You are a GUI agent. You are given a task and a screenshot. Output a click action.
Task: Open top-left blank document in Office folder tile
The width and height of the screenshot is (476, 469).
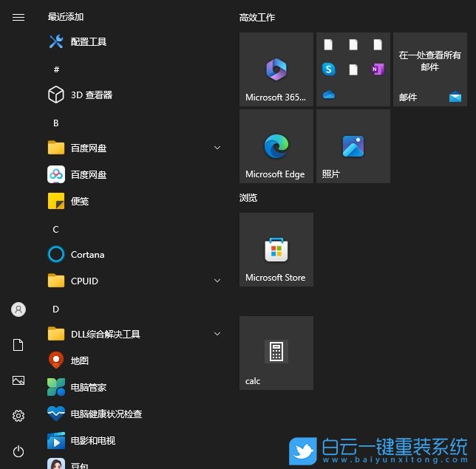point(328,44)
